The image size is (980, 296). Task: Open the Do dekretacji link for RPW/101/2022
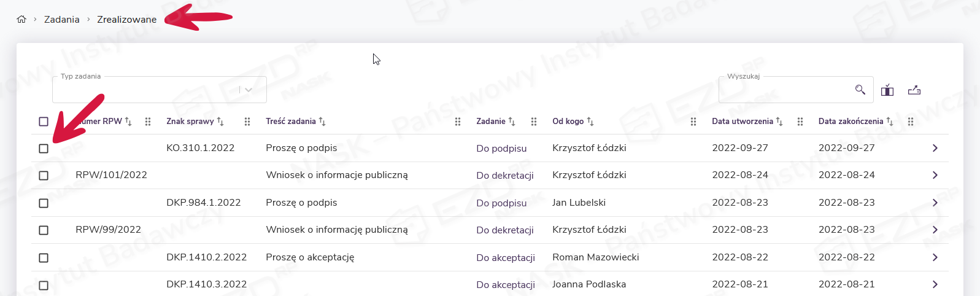(x=504, y=176)
